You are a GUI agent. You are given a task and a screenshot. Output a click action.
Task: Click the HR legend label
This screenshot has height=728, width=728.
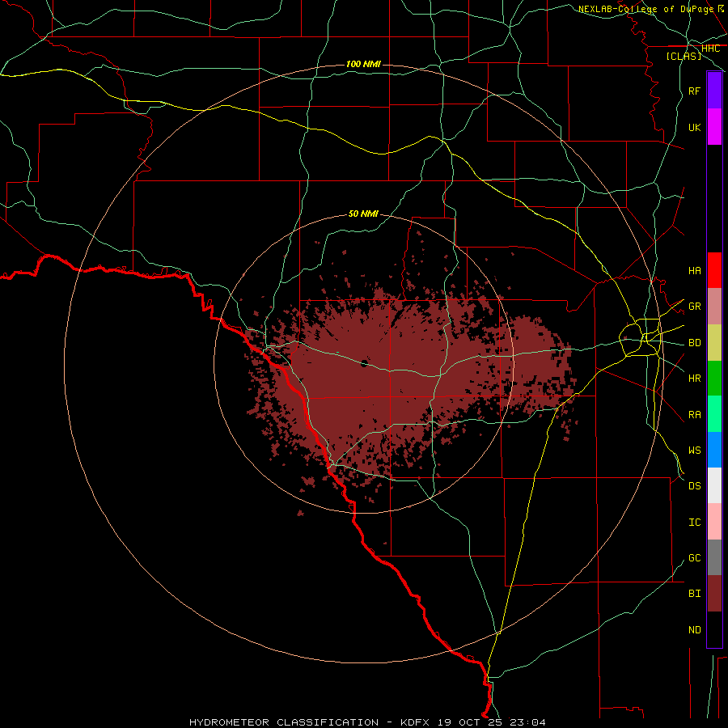coord(694,379)
